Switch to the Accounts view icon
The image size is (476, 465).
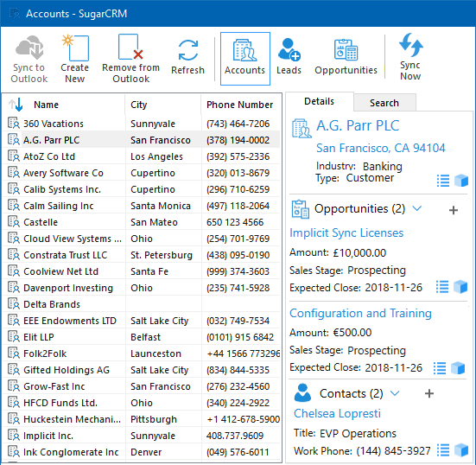tap(245, 50)
